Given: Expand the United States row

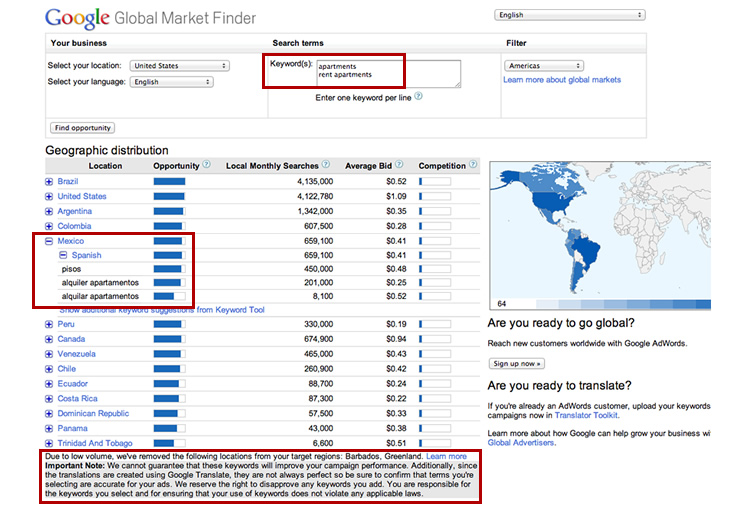Looking at the screenshot, I should click(x=49, y=196).
